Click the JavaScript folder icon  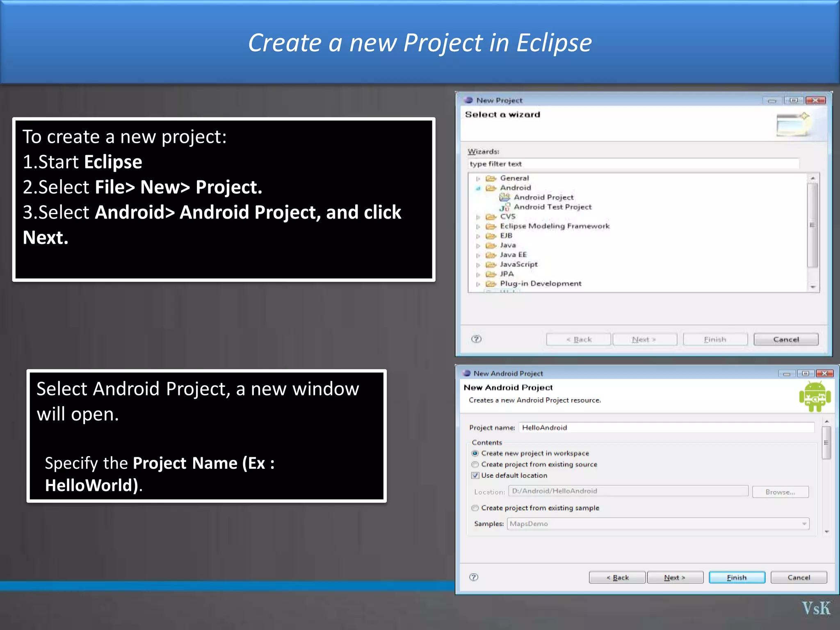(x=491, y=265)
